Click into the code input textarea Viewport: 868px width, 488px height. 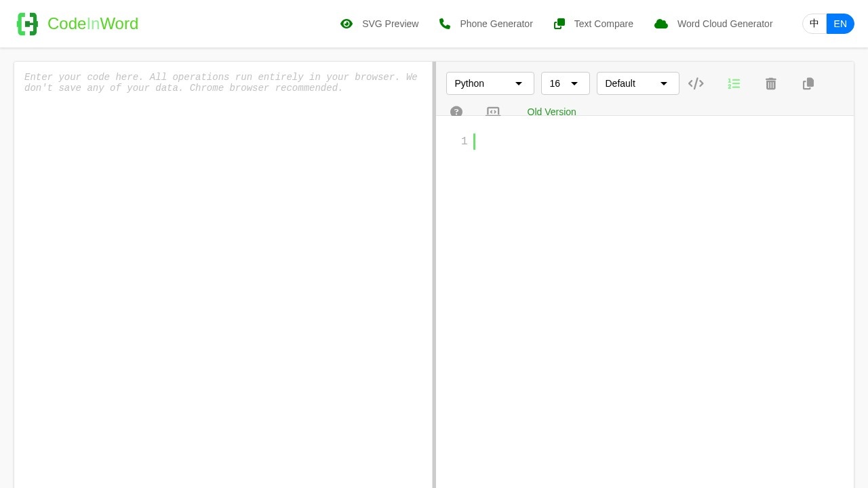click(x=223, y=274)
